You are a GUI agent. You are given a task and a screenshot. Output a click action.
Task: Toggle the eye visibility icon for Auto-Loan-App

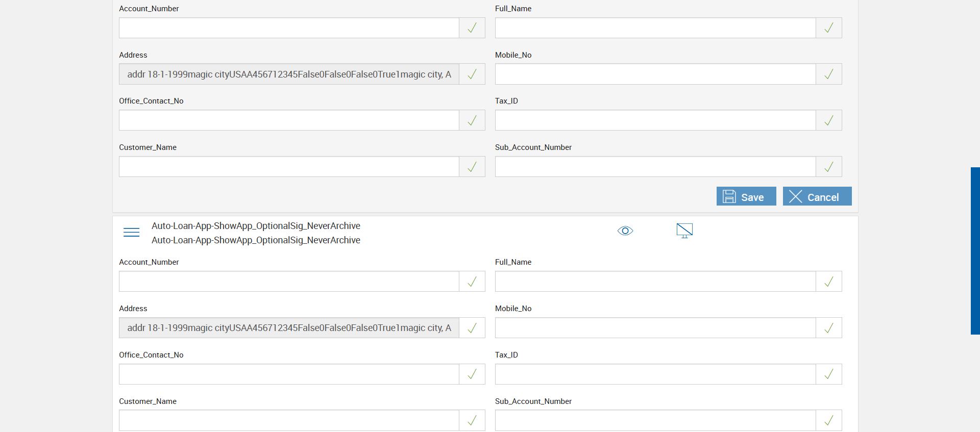tap(625, 231)
